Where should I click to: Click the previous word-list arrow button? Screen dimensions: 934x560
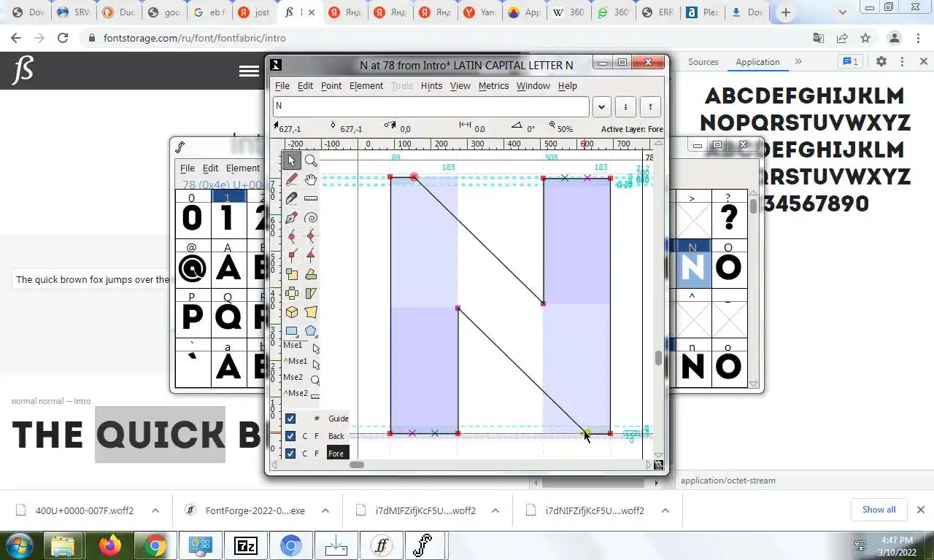tap(625, 106)
